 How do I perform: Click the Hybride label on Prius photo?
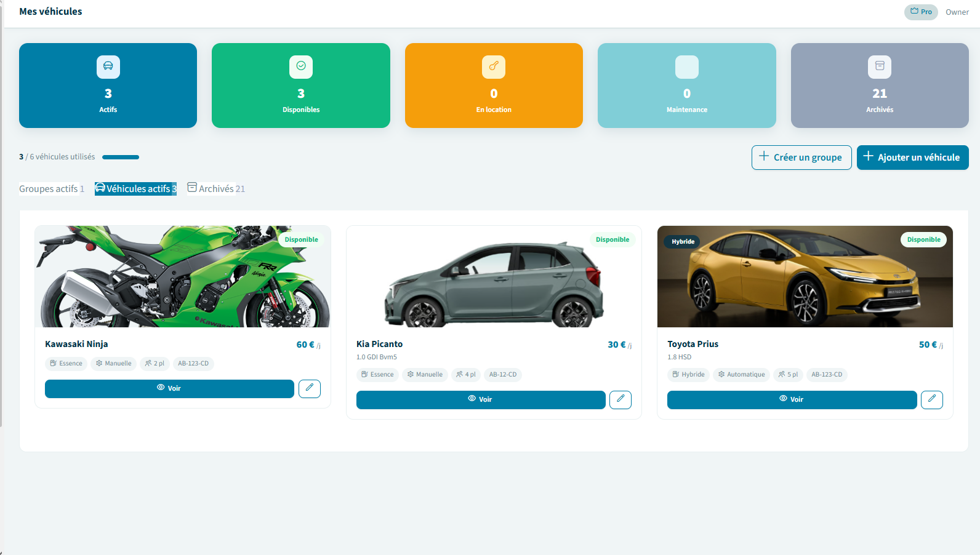tap(683, 241)
